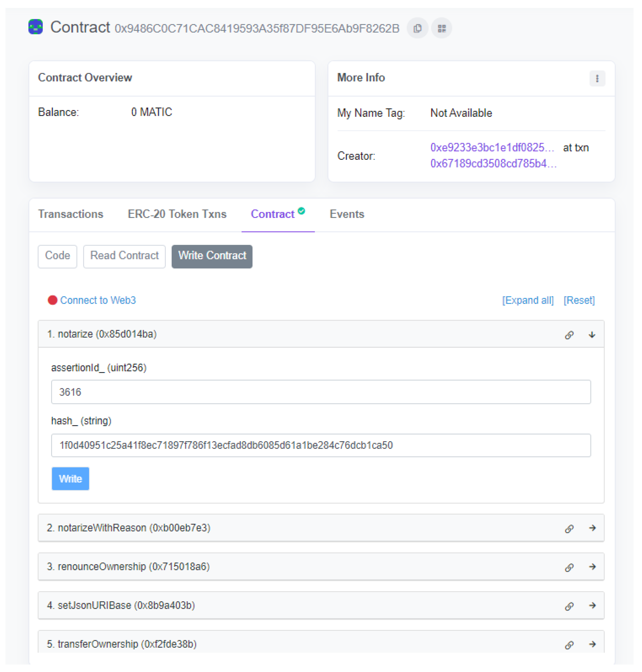This screenshot has height=672, width=642.
Task: Focus the assertionId_ input field
Action: click(321, 392)
